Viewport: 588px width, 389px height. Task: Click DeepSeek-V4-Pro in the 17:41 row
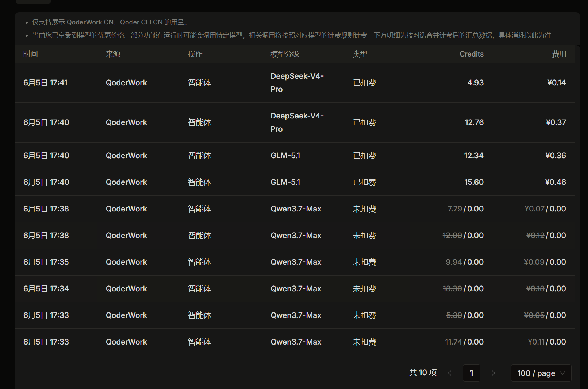tap(297, 83)
